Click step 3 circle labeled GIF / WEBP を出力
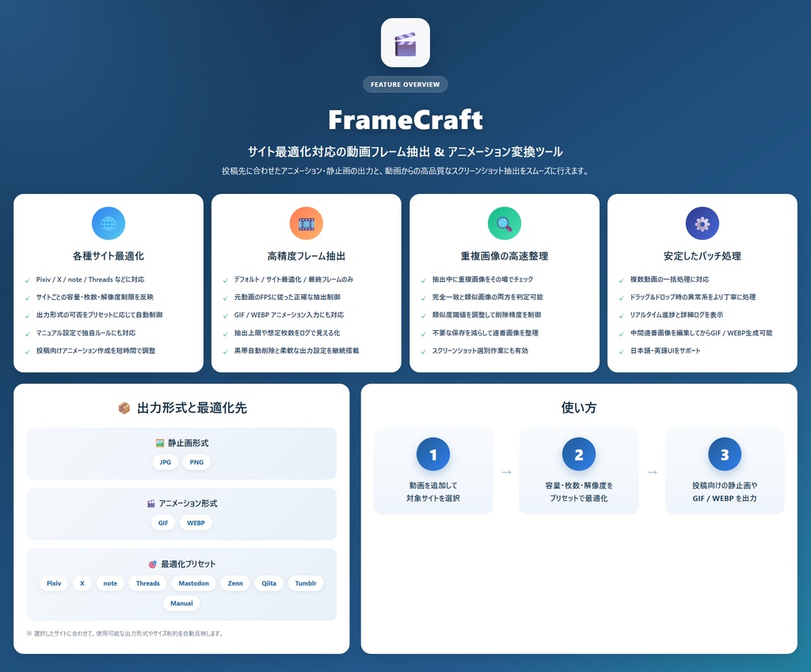 (725, 454)
